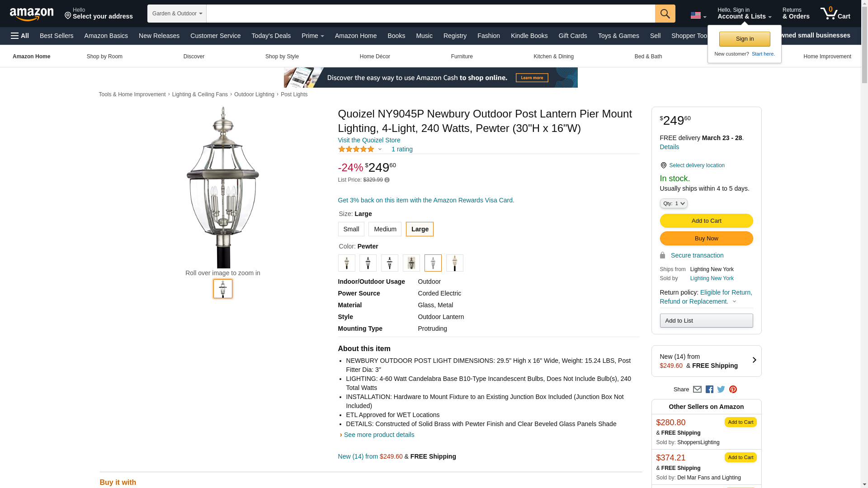This screenshot has height=488, width=868.
Task: Open the shopping cart icon
Action: point(835,14)
